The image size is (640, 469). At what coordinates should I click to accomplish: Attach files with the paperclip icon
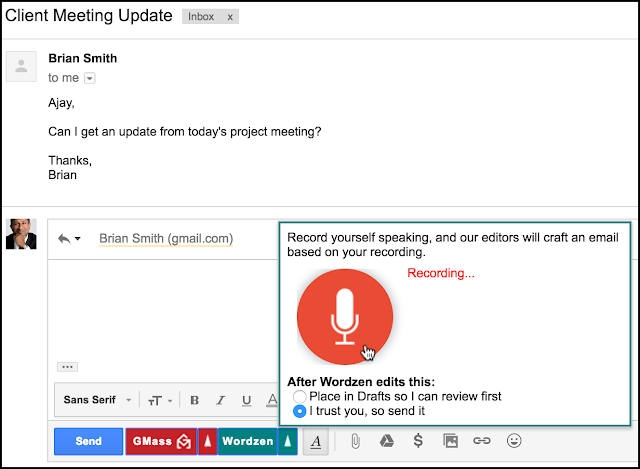356,441
